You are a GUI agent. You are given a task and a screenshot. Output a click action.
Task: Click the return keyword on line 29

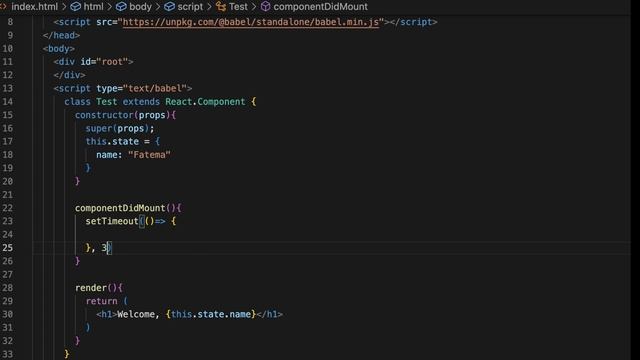coord(101,301)
